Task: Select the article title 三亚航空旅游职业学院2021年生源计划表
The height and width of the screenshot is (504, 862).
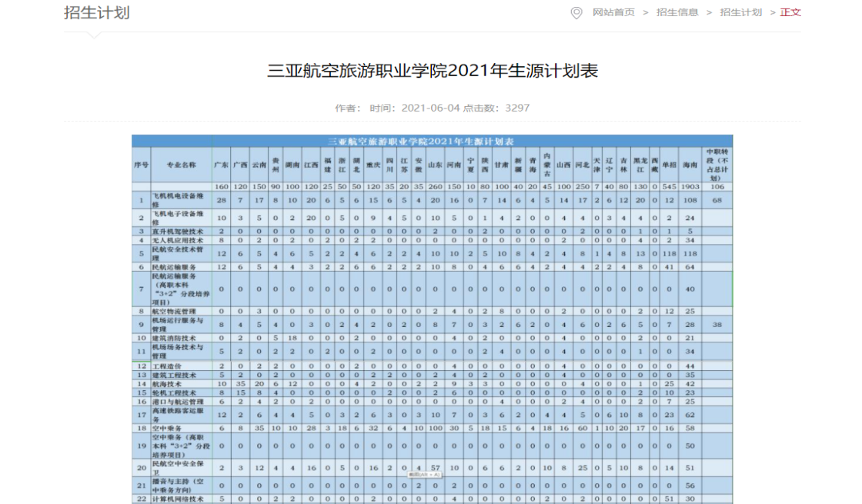Action: 432,72
